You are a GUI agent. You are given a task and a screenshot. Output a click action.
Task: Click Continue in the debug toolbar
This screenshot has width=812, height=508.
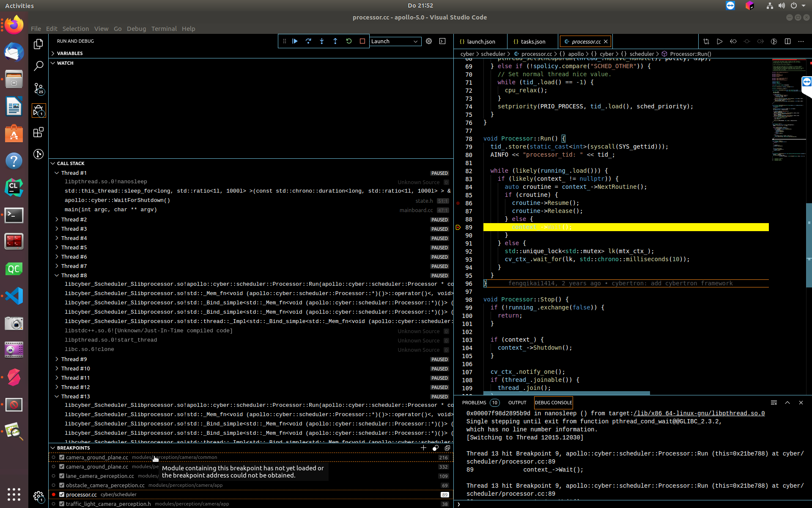click(x=295, y=41)
